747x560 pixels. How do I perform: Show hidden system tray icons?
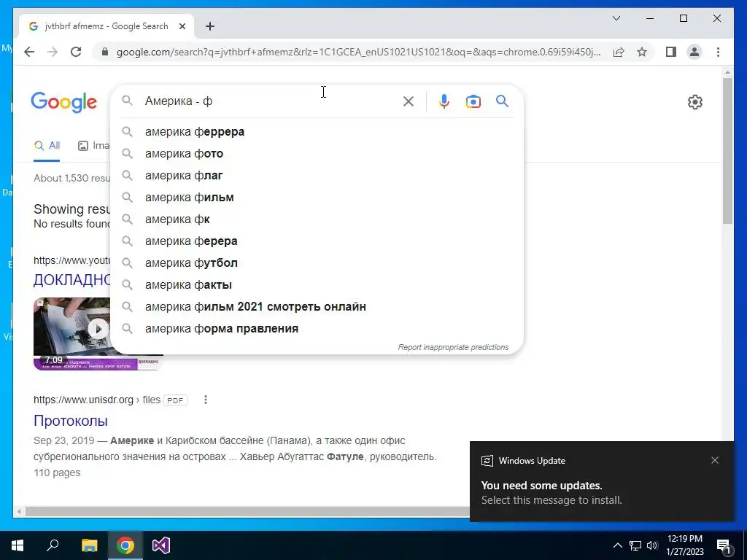pos(617,545)
